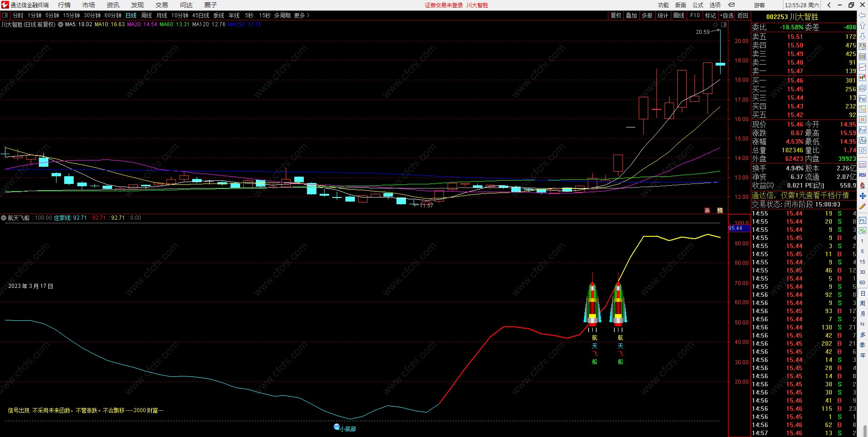Image resolution: width=868 pixels, height=437 pixels.
Task: Switch to the 分时 tab
Action: (x=18, y=15)
